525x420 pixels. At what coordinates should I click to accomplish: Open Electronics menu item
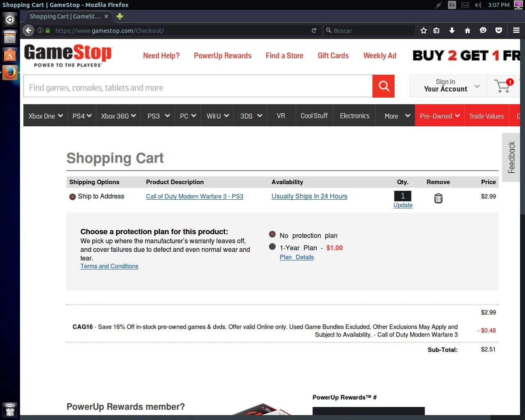pos(355,116)
